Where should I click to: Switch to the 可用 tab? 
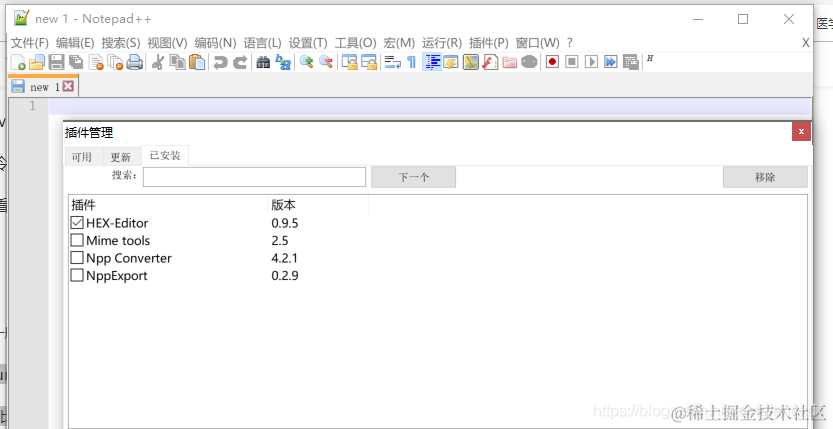click(82, 157)
